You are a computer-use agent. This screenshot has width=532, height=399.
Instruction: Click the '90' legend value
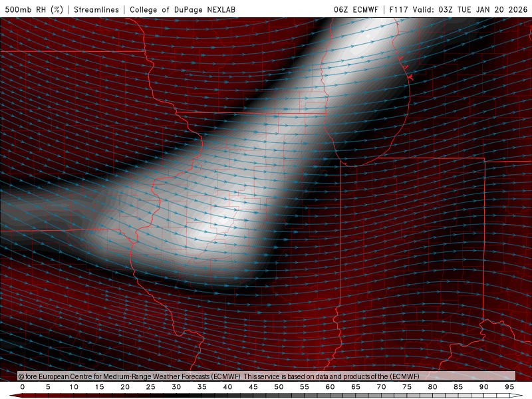point(484,387)
